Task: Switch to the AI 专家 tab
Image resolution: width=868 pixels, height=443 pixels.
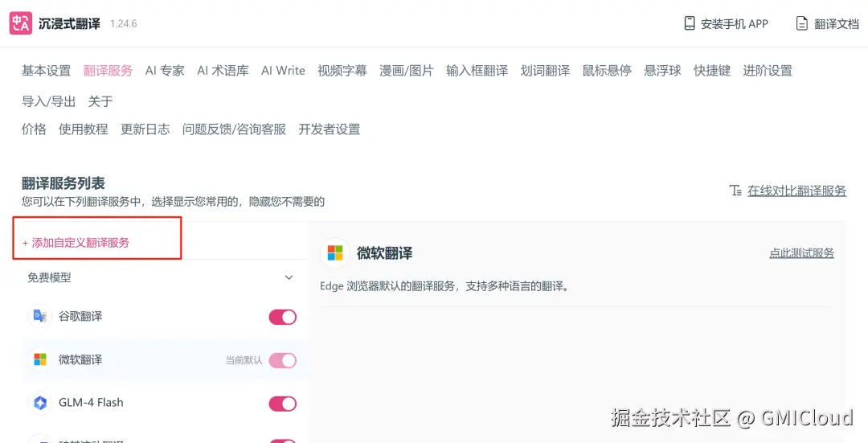Action: 165,70
